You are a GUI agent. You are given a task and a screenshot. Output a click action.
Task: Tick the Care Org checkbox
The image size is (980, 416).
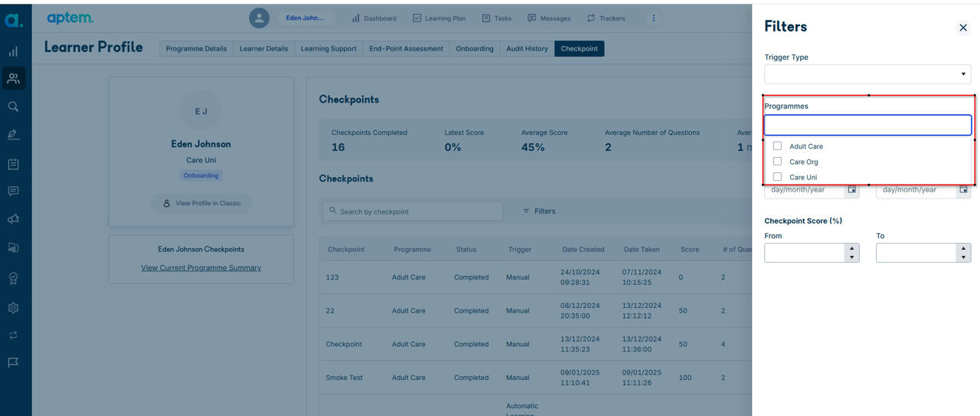point(777,162)
